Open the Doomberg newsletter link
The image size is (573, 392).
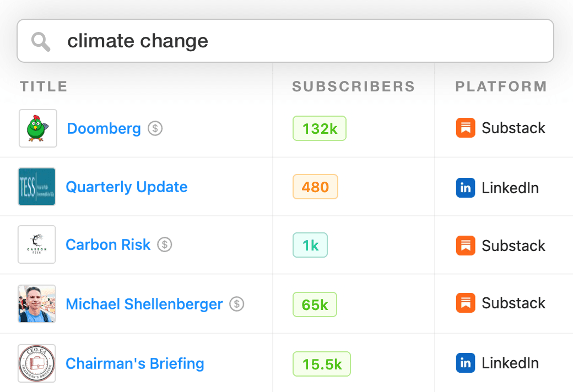(104, 129)
